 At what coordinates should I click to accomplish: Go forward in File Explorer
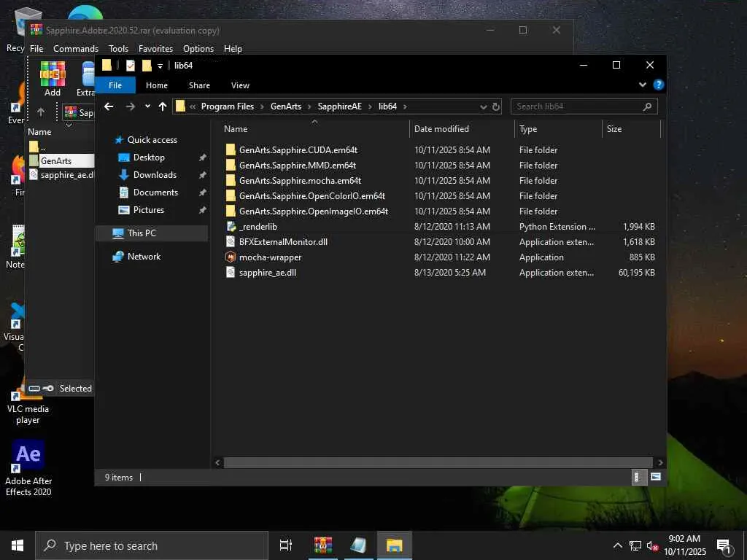pos(130,106)
